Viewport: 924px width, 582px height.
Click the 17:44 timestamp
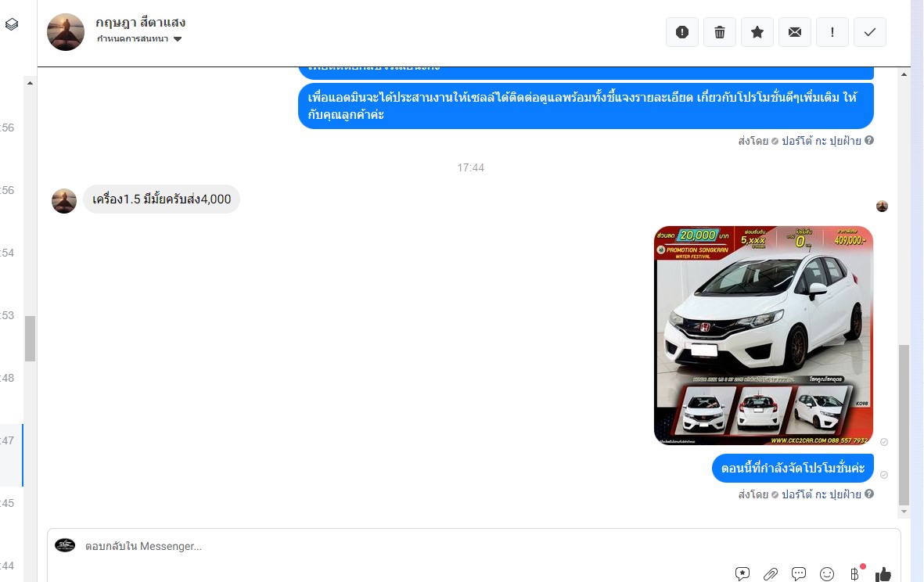tap(470, 168)
